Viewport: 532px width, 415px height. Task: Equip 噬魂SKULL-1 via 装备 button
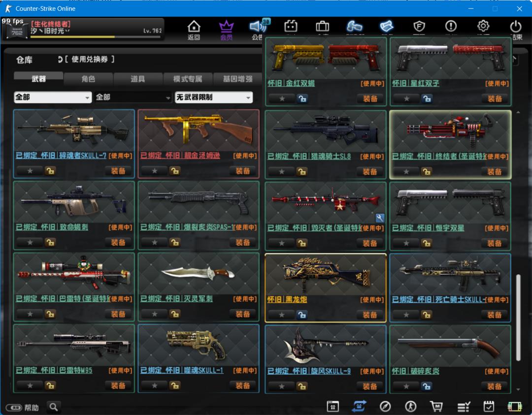tap(242, 385)
